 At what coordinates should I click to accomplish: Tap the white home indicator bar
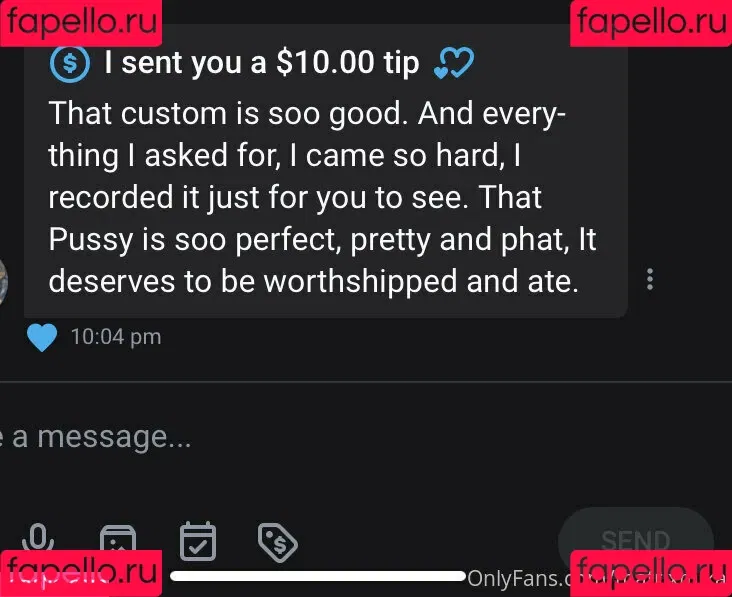318,576
